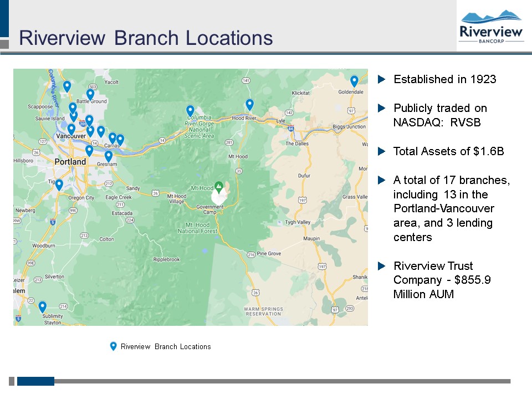The height and width of the screenshot is (399, 532).
Task: Click the Estacada town label
Action: (x=122, y=213)
